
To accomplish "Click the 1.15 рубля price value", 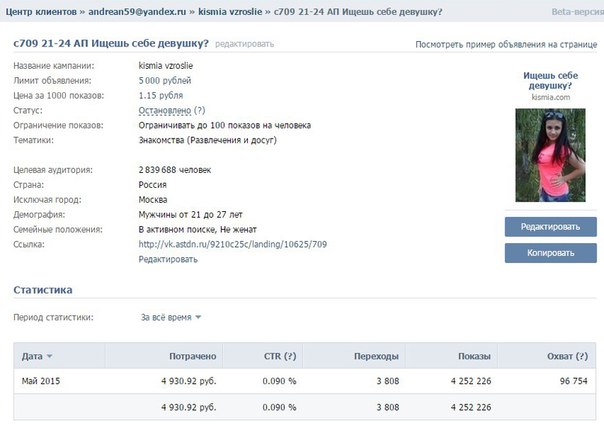I will tap(160, 95).
